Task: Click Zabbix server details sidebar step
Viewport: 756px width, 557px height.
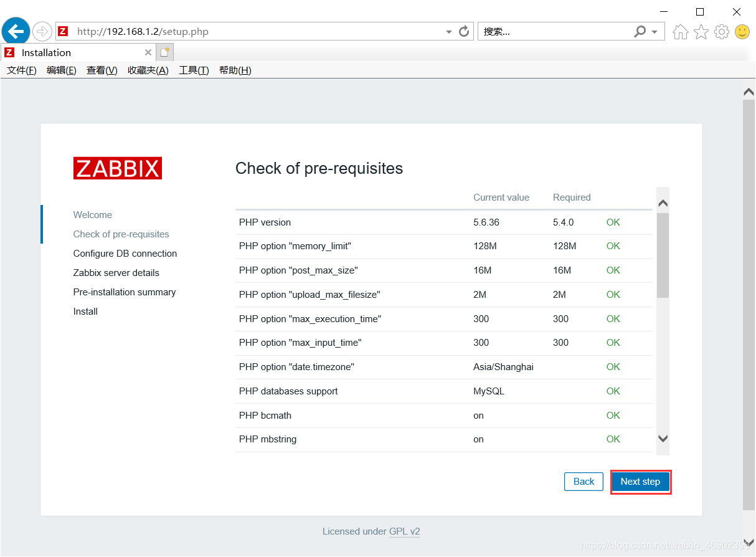Action: 116,273
